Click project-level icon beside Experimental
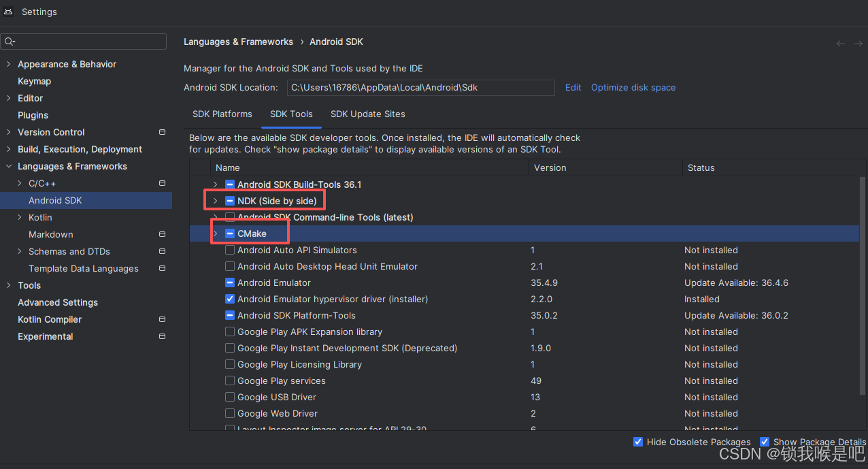The image size is (868, 469). [162, 336]
